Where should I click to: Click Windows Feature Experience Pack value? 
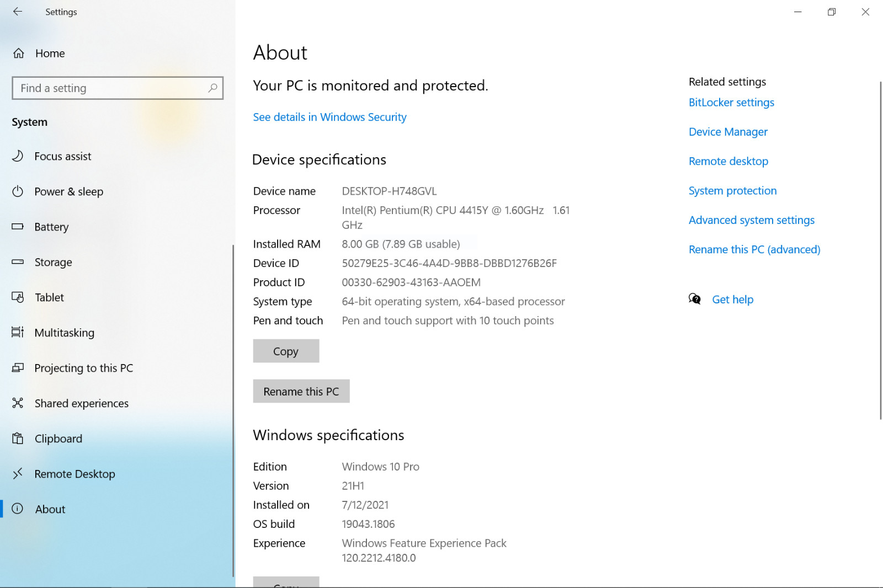pyautogui.click(x=424, y=550)
